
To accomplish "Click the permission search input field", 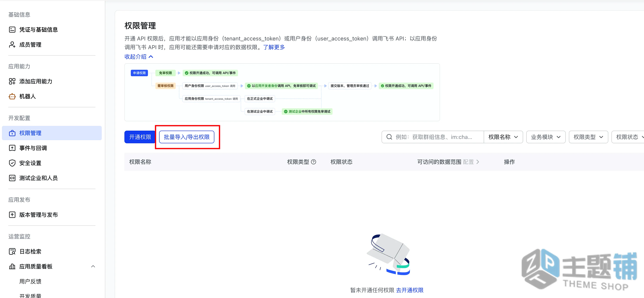I will 432,137.
